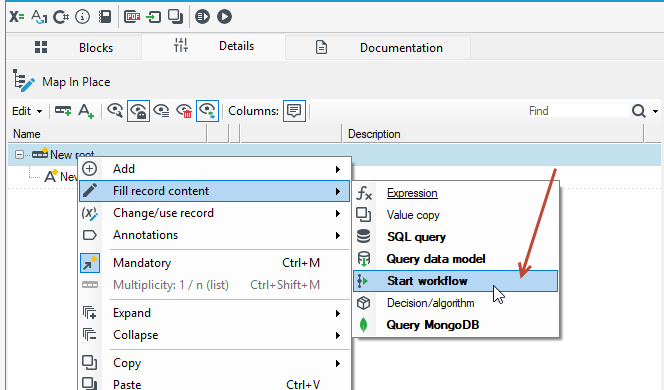Click the circled info icon
This screenshot has height=390, width=664.
[x=82, y=17]
